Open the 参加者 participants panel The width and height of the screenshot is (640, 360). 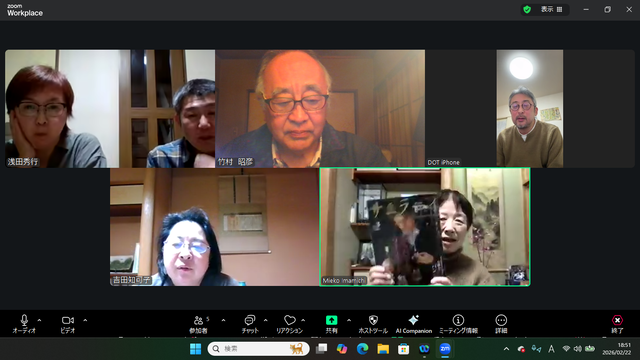(199, 324)
